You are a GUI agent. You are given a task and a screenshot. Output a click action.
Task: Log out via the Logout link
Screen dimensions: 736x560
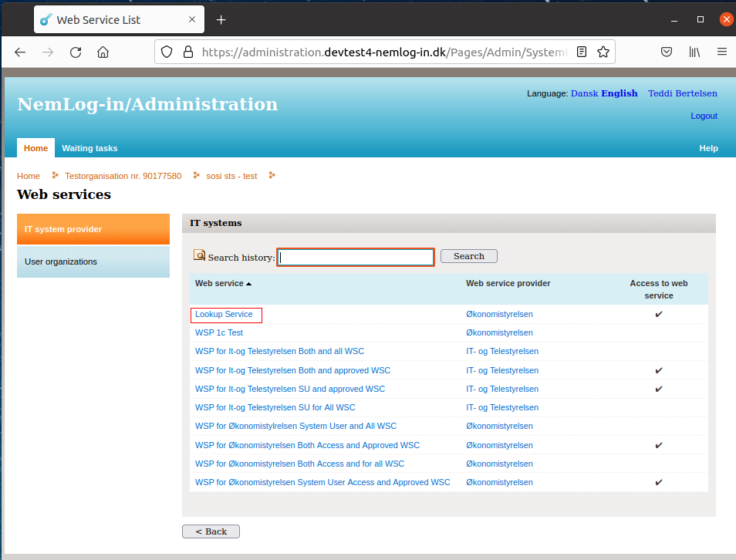tap(704, 116)
